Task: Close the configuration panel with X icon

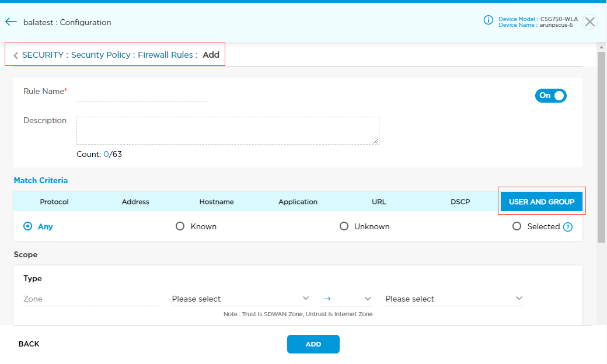Action: coord(590,22)
